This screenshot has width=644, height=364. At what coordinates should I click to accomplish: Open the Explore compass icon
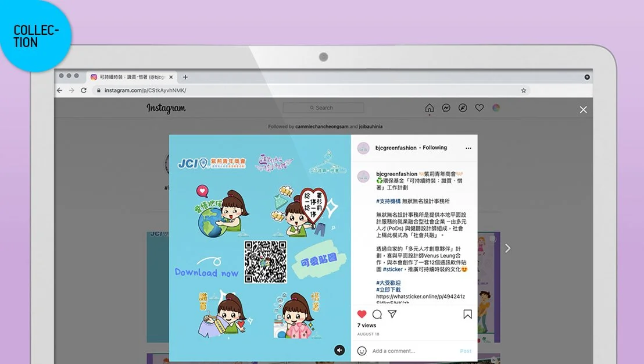click(463, 108)
